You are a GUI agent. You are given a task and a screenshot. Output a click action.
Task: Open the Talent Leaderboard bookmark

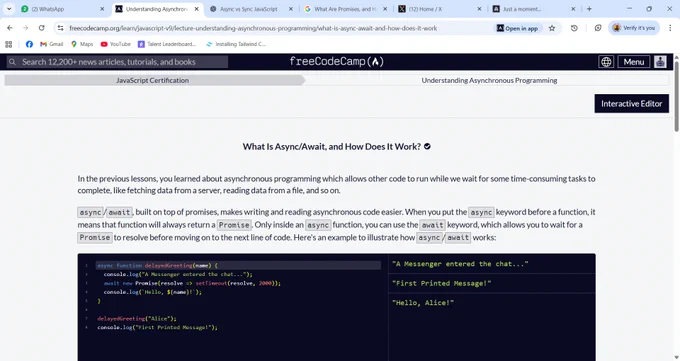tap(167, 44)
